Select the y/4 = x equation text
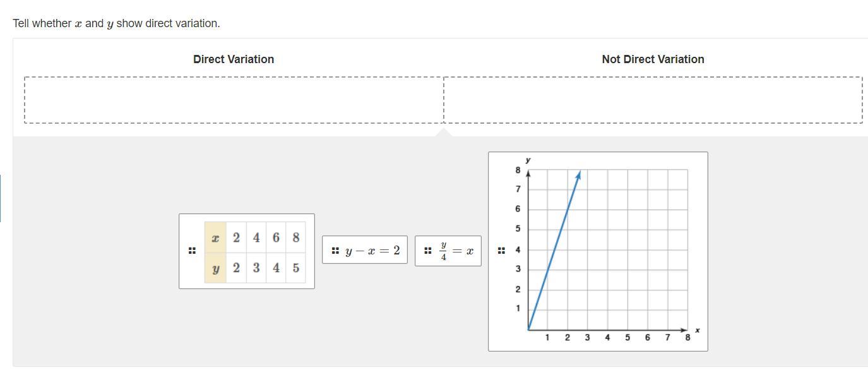The height and width of the screenshot is (375, 868). point(457,251)
